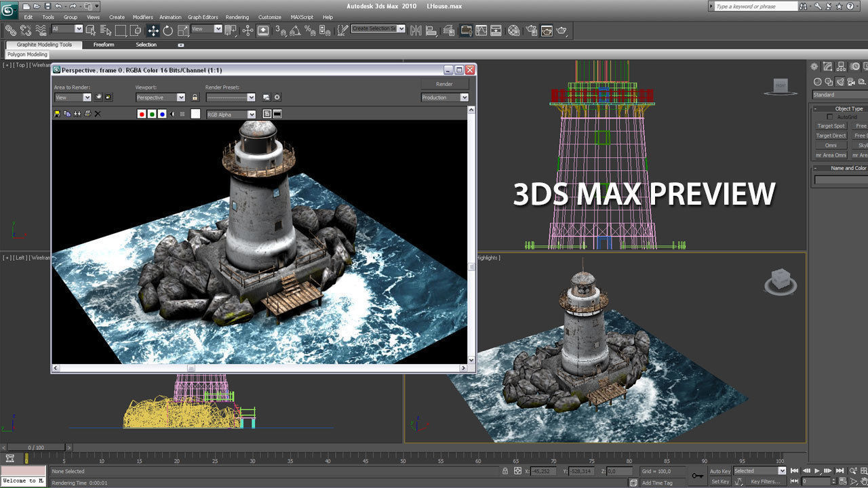
Task: Activate the Select and Rotate tool
Action: pyautogui.click(x=167, y=30)
